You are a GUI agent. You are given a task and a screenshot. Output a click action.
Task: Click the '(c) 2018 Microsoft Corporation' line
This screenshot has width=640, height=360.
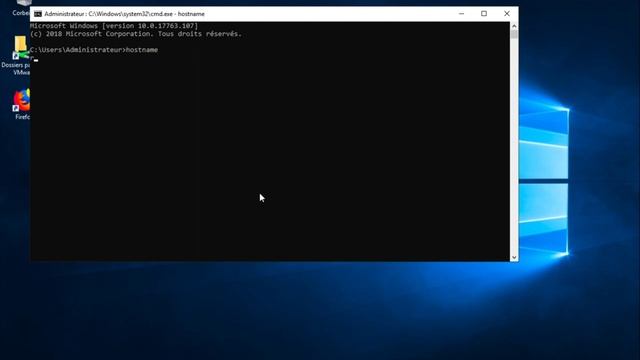click(136, 34)
